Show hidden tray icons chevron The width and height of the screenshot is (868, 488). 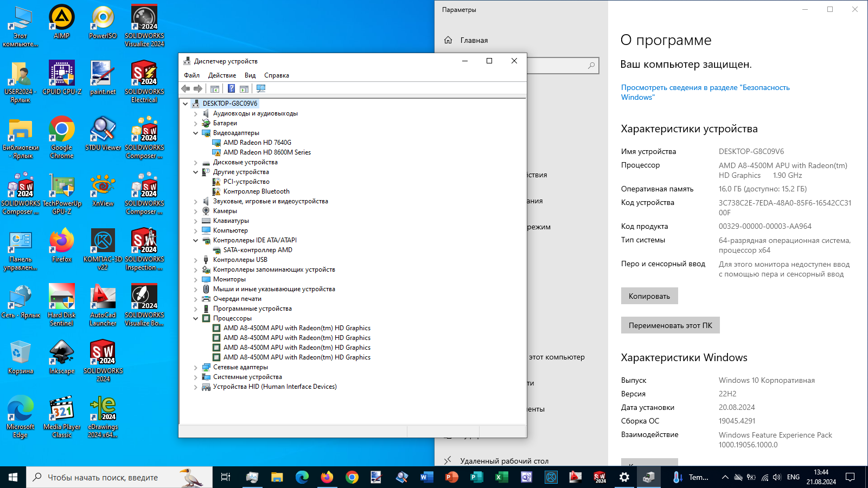click(x=725, y=477)
